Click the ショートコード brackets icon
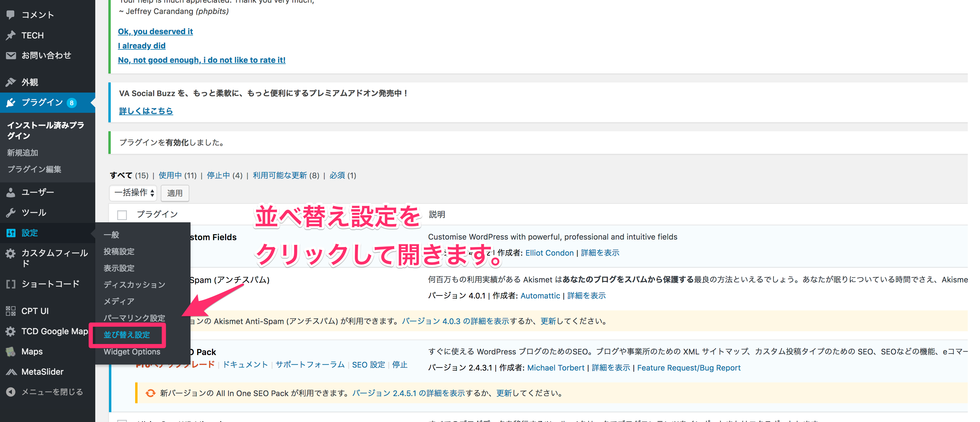980x422 pixels. [11, 284]
